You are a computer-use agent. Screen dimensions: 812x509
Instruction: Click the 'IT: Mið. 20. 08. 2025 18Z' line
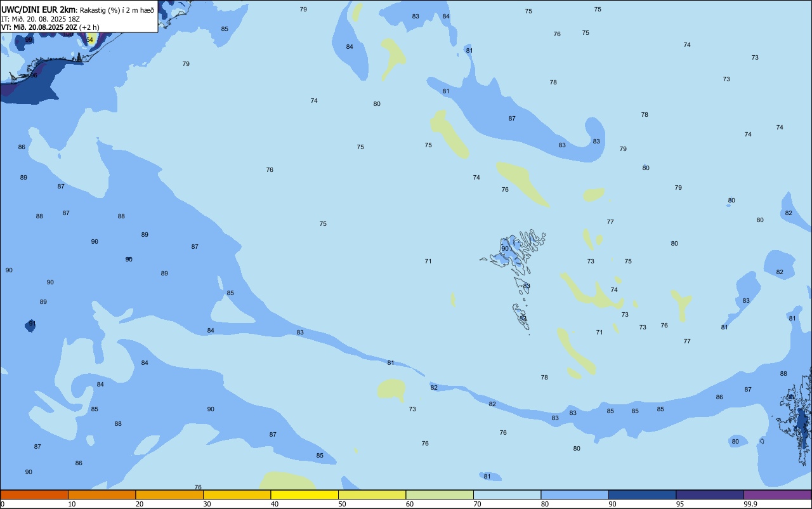click(x=41, y=19)
